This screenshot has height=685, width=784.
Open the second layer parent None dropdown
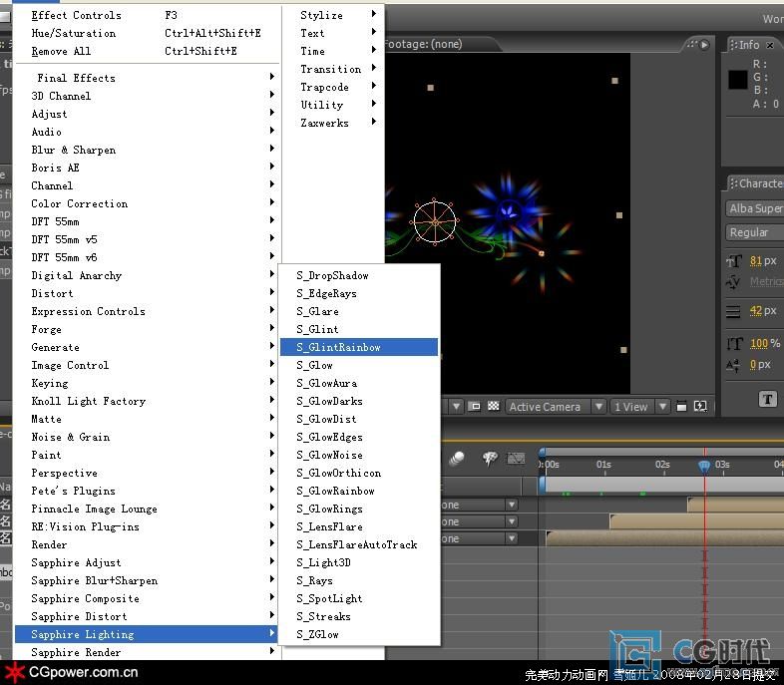512,521
